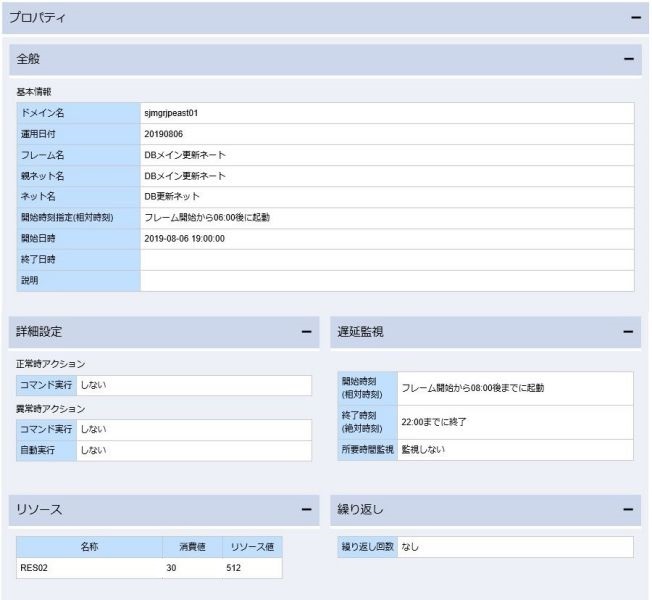Collapse the リソース section

(x=306, y=509)
